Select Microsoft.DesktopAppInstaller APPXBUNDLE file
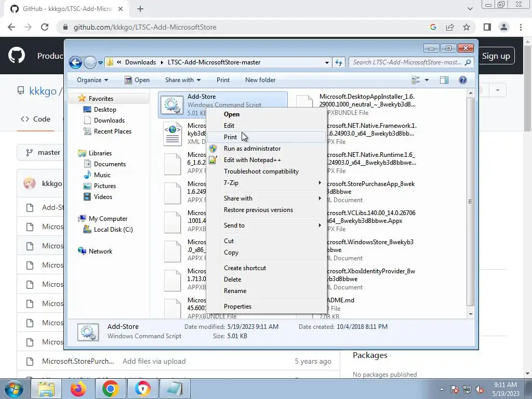532x399 pixels. tap(367, 100)
